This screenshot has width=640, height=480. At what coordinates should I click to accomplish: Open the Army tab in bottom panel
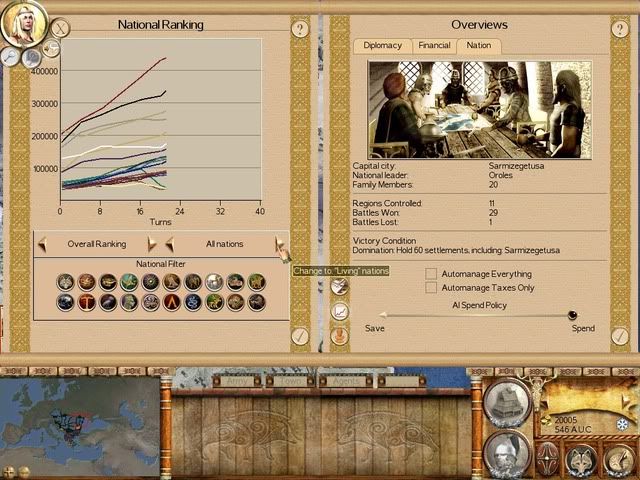(236, 381)
